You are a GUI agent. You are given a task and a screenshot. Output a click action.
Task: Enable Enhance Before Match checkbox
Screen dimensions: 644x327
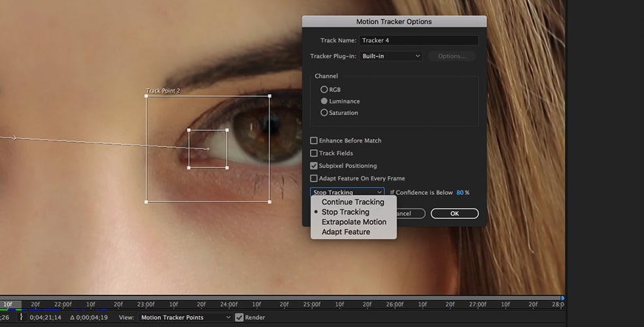click(314, 141)
